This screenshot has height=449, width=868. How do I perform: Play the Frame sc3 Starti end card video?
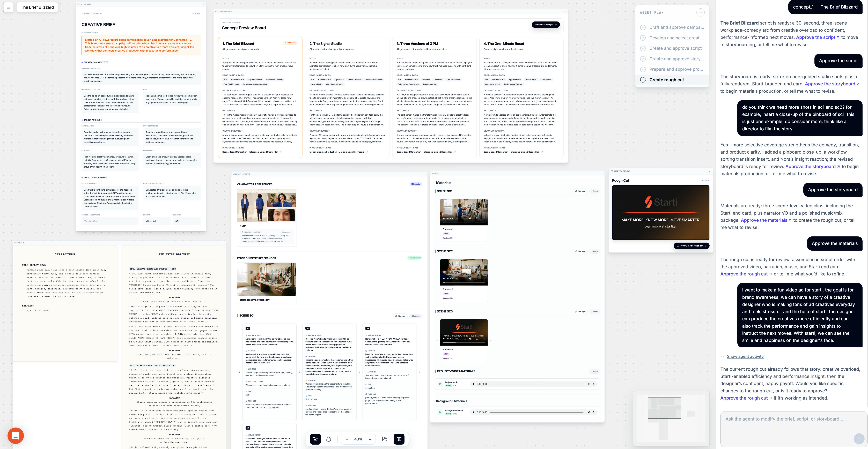click(x=444, y=339)
